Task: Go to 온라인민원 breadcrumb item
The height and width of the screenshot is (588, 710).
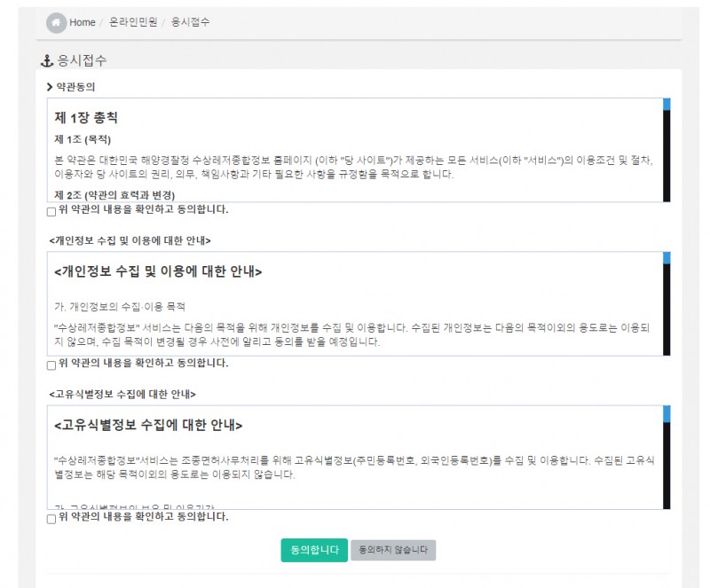Action: pyautogui.click(x=132, y=22)
